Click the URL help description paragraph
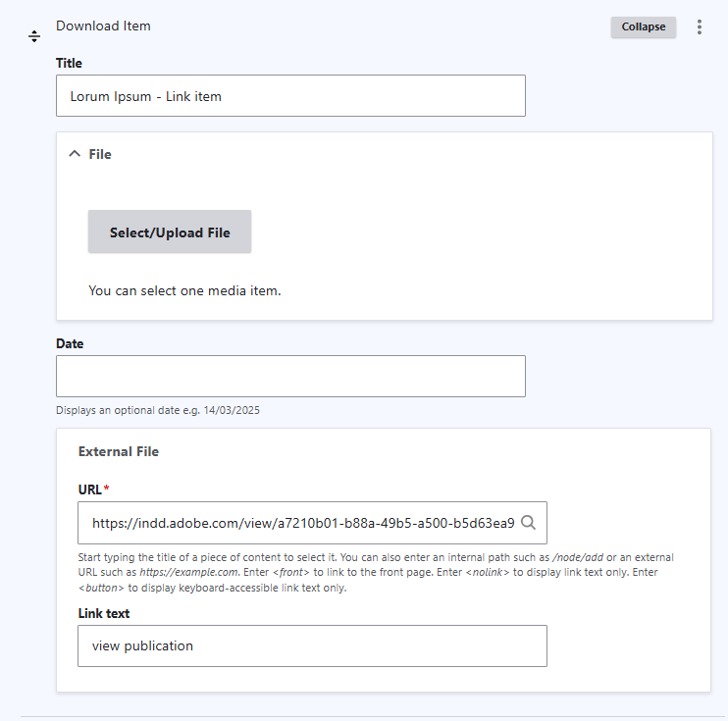Viewport: 728px width, 721px height. [x=376, y=573]
